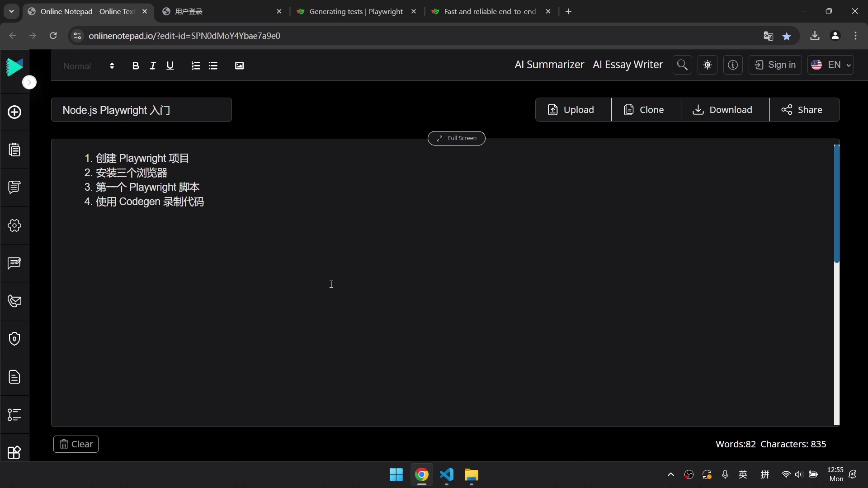
Task: Underline the selected text
Action: point(170,66)
